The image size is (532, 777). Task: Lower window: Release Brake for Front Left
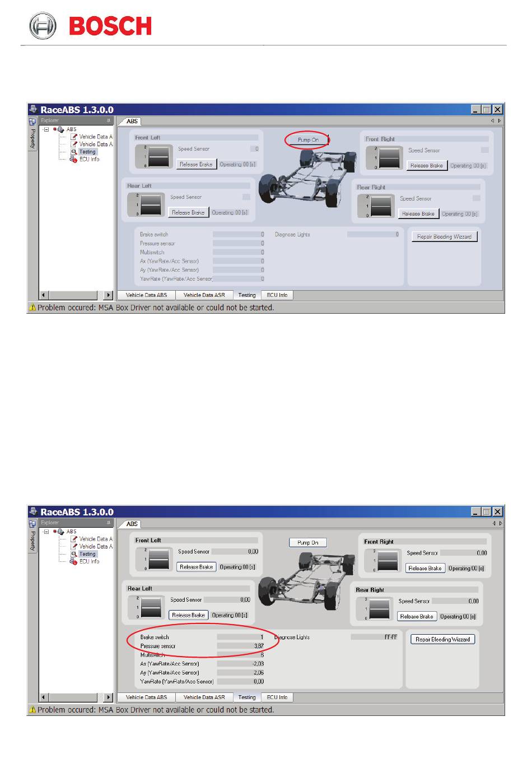point(196,567)
